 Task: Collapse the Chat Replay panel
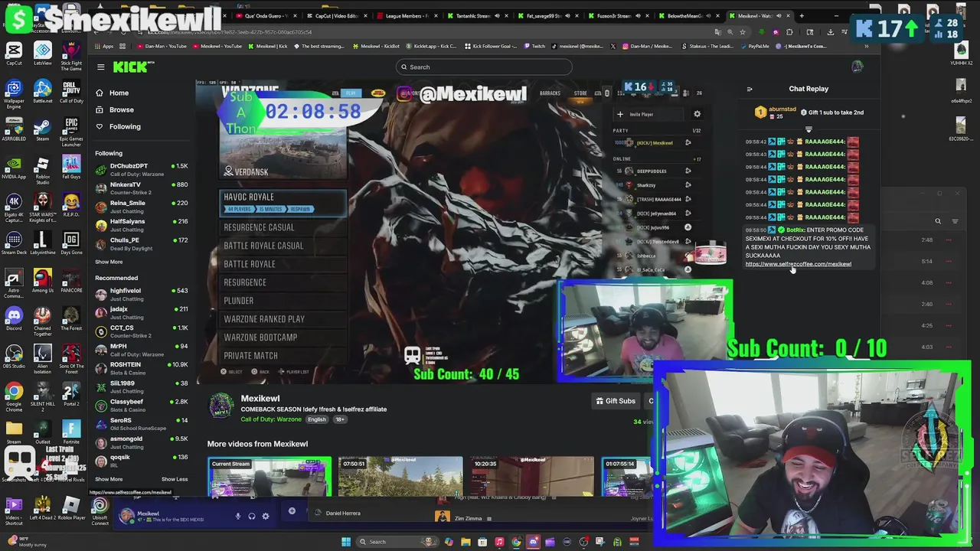coord(750,89)
